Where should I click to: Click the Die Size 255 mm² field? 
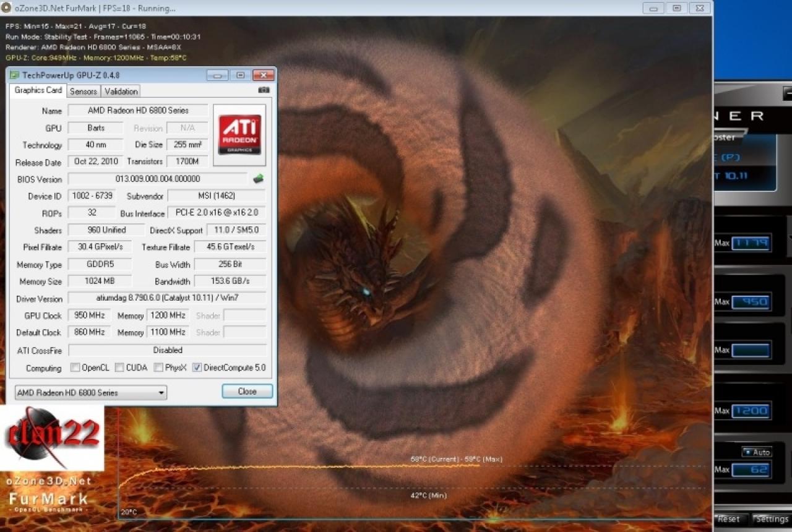pos(187,145)
